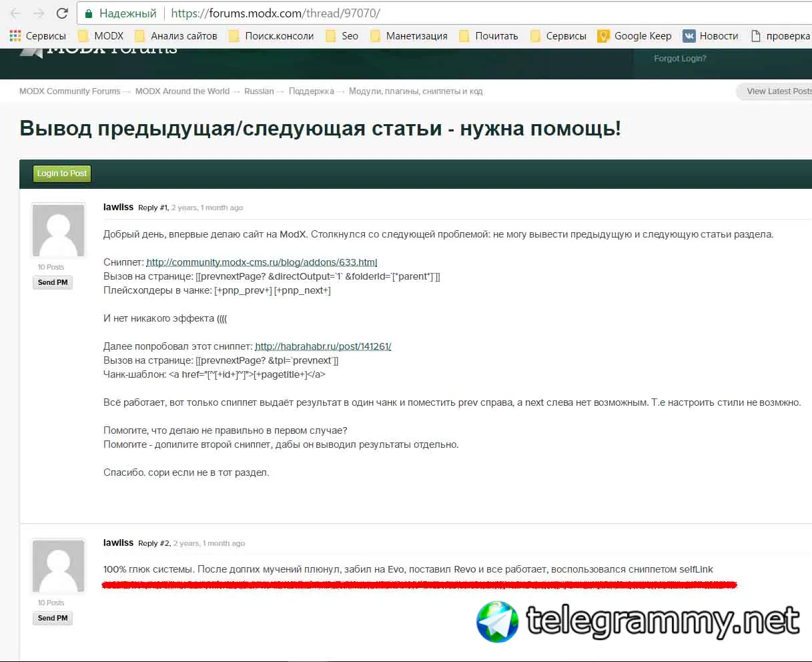Screen dimensions: 812x662
Task: Click the '2 years, 1 month ago' timestamp in Reply #1
Action: pos(208,208)
